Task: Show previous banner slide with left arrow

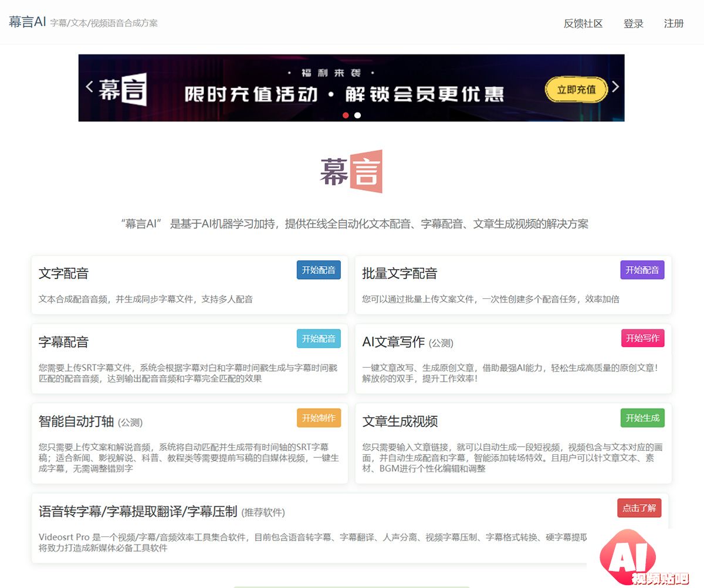Action: click(89, 87)
